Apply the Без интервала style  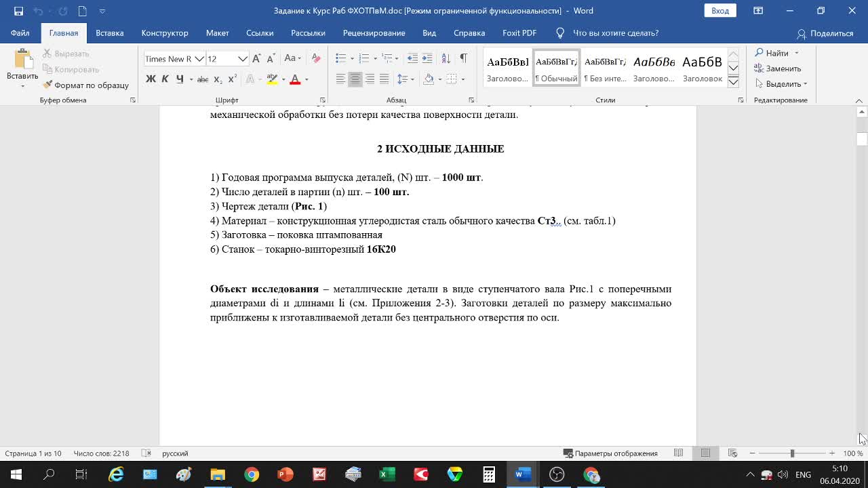tap(606, 68)
